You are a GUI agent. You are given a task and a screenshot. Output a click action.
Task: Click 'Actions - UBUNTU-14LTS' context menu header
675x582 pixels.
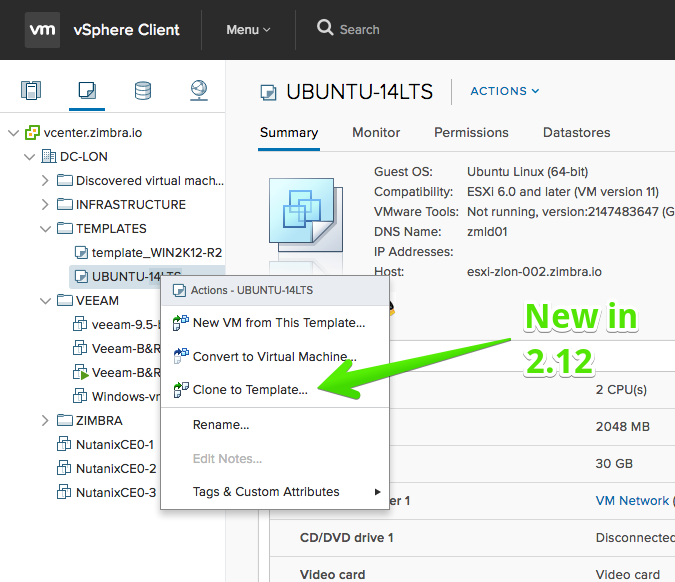pos(275,290)
